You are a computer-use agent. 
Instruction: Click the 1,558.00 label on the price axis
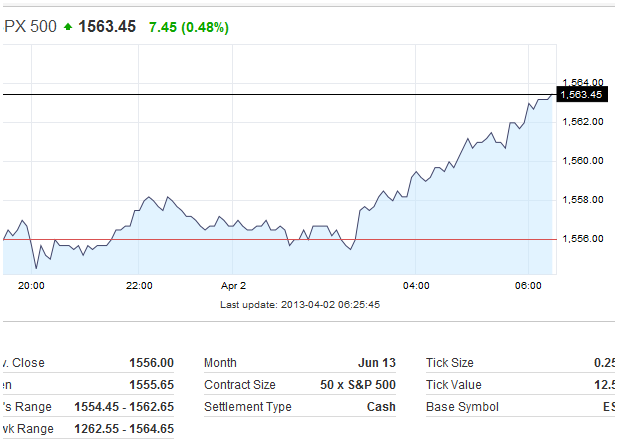581,199
